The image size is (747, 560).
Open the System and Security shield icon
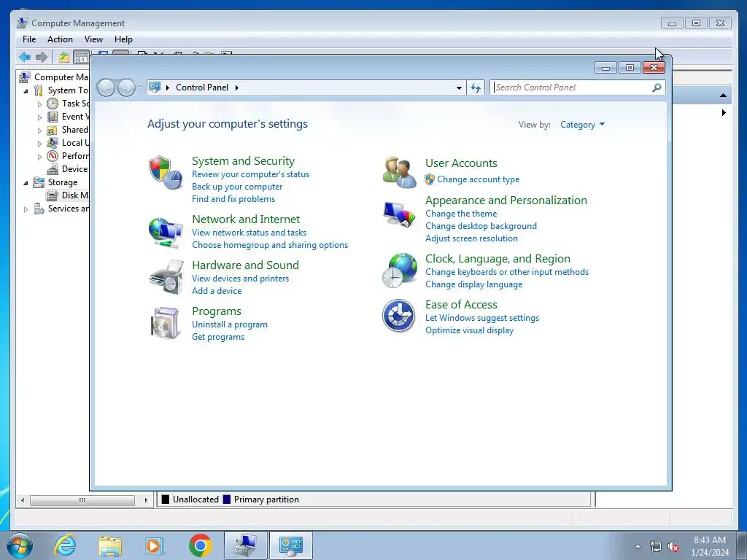coord(166,172)
